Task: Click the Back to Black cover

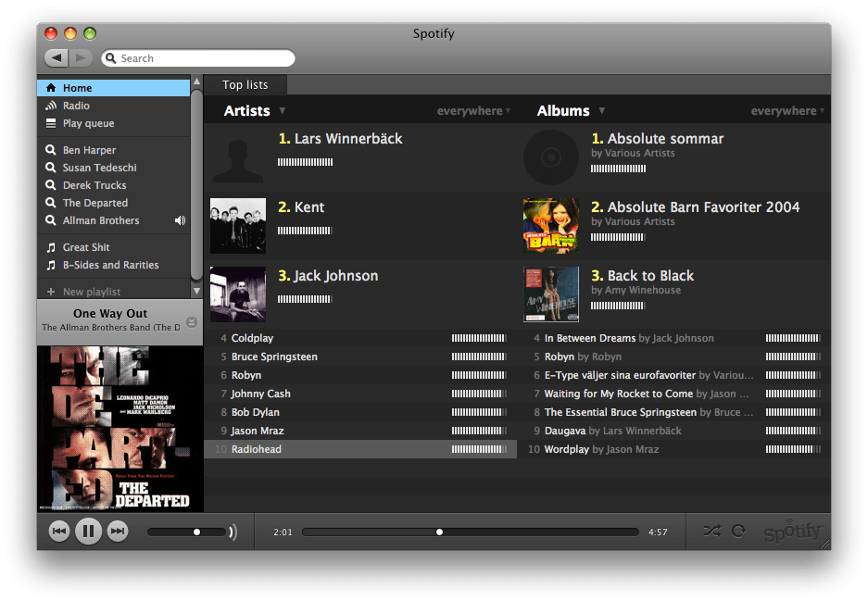Action: pyautogui.click(x=551, y=294)
